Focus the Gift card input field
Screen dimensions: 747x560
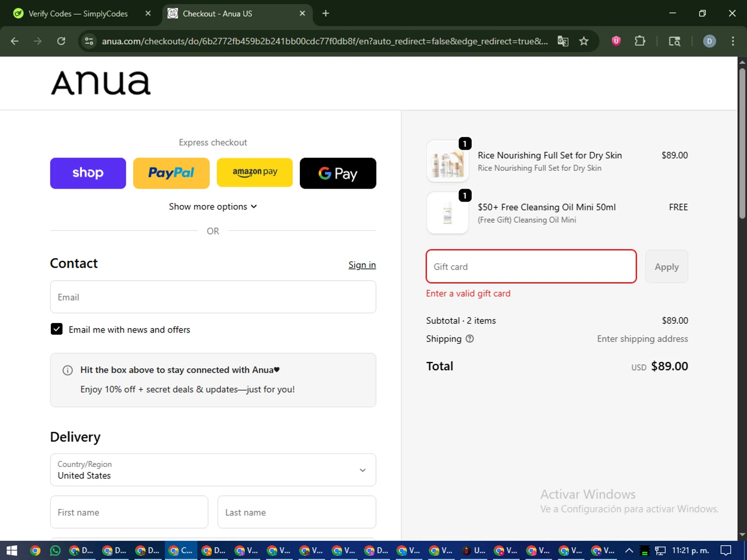click(x=531, y=266)
